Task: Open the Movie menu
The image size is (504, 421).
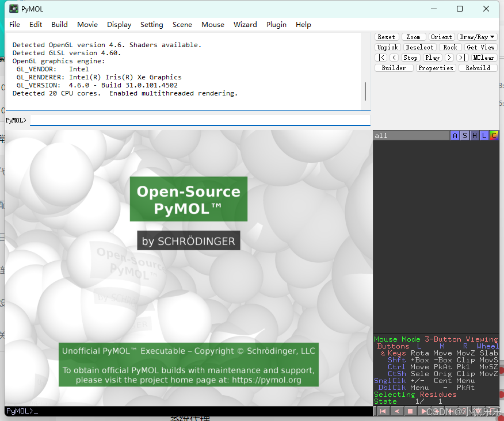Action: (87, 25)
